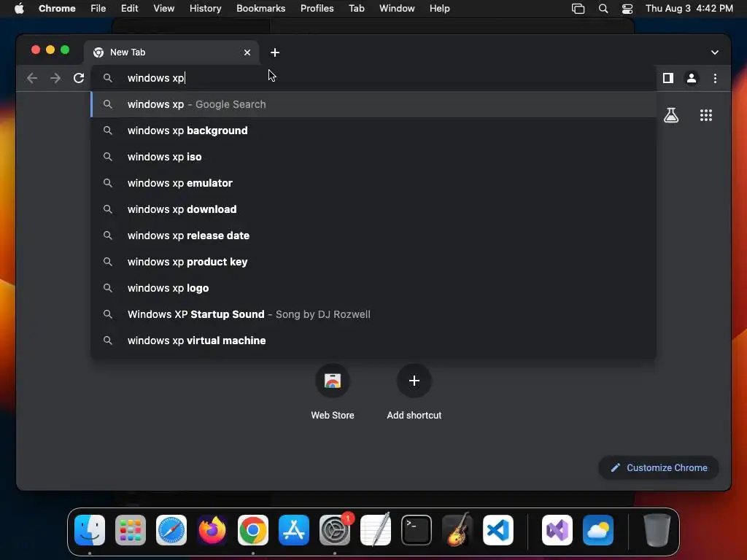Go forward with the forward arrow
The width and height of the screenshot is (747, 560).
[x=55, y=78]
